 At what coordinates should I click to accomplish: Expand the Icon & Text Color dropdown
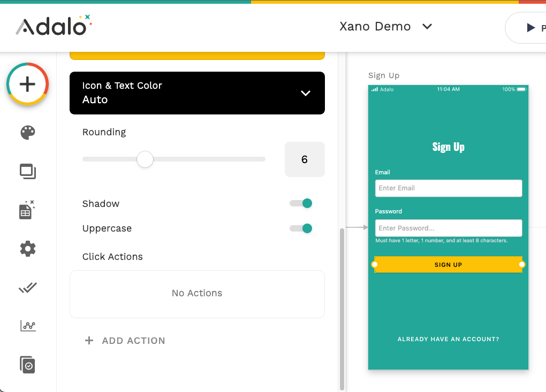click(197, 93)
